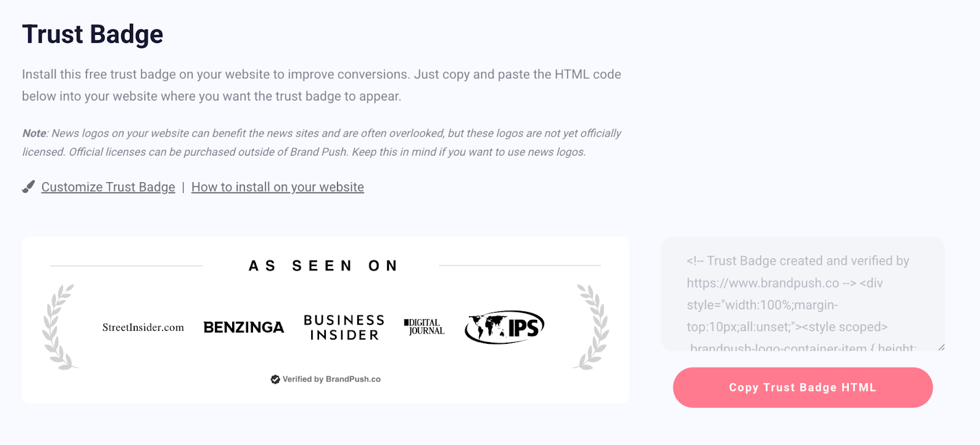This screenshot has width=980, height=445.
Task: Open How to install on your website
Action: pyautogui.click(x=277, y=187)
